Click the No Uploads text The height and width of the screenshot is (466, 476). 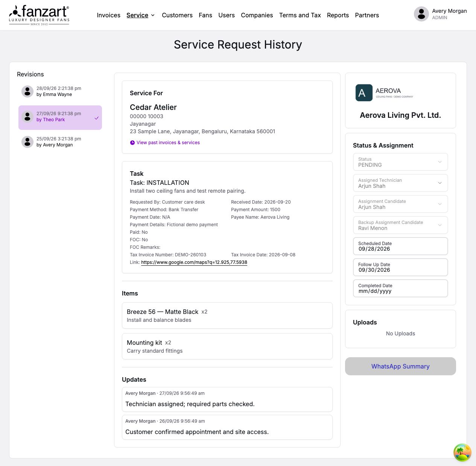point(400,334)
